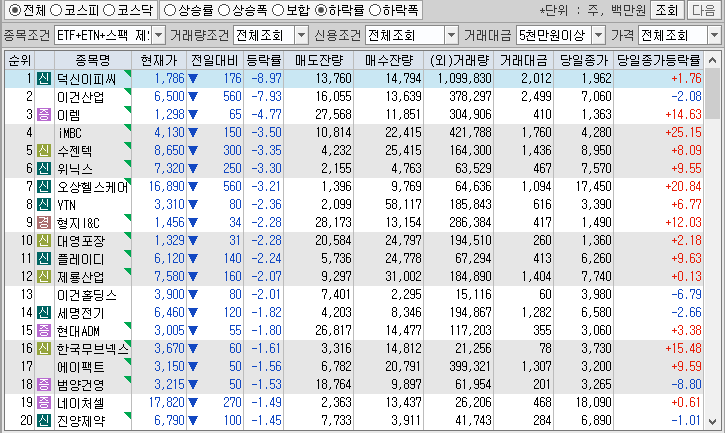Select the 하락폭 radio button
The image size is (725, 433).
(x=375, y=10)
